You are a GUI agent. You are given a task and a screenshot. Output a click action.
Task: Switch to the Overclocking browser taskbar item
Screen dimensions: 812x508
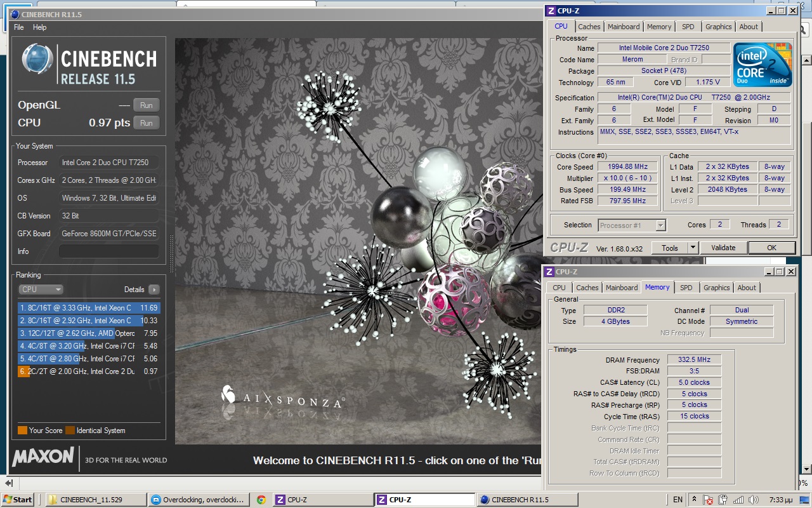coord(197,500)
